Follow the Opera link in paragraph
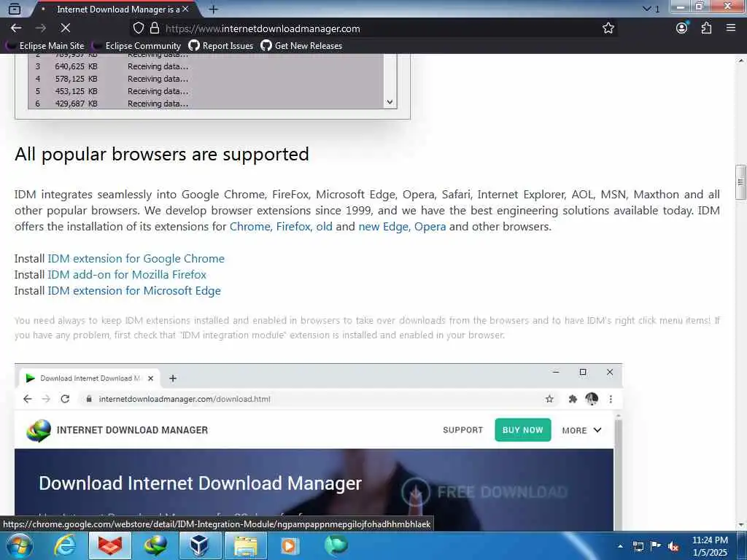Viewport: 747px width, 560px height. point(430,227)
